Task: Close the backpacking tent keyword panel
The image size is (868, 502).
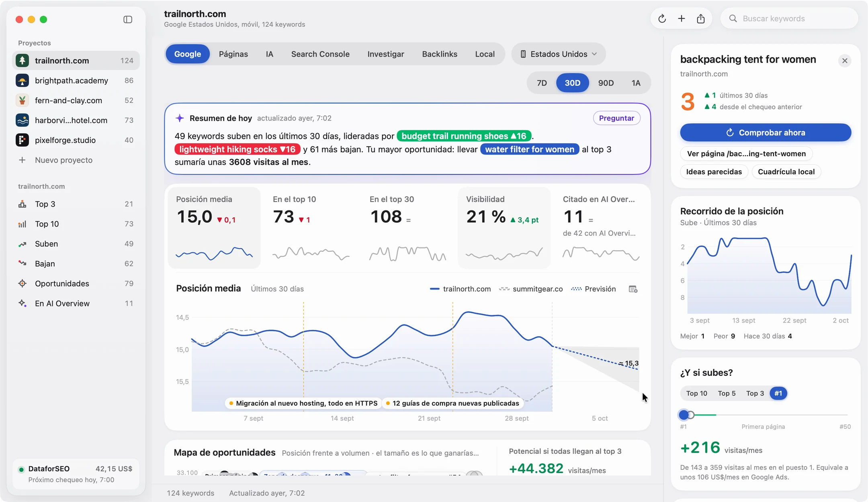Action: pyautogui.click(x=845, y=61)
